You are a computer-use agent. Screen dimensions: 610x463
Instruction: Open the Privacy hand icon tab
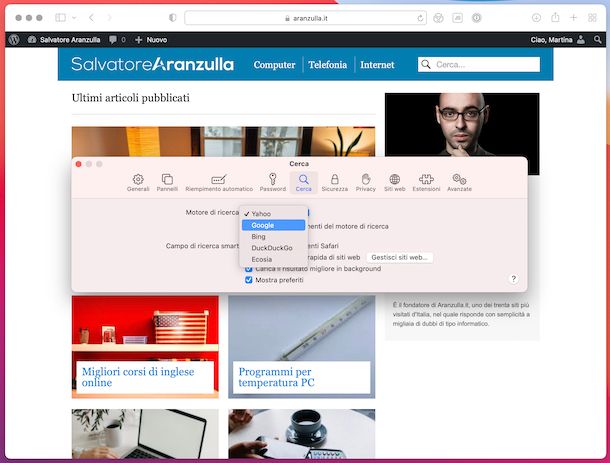(366, 182)
